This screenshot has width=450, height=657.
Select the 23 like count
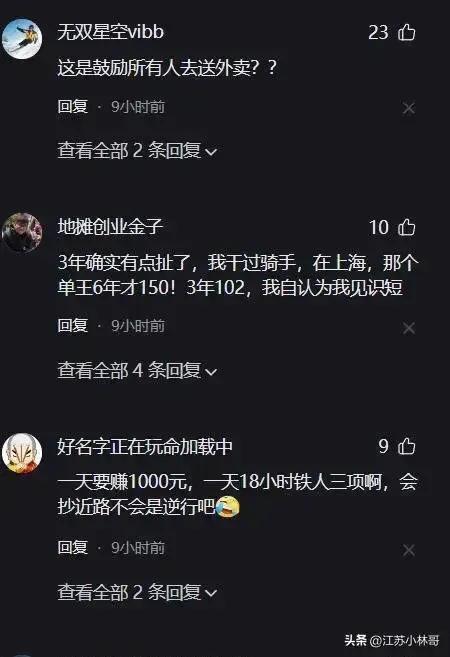[378, 33]
